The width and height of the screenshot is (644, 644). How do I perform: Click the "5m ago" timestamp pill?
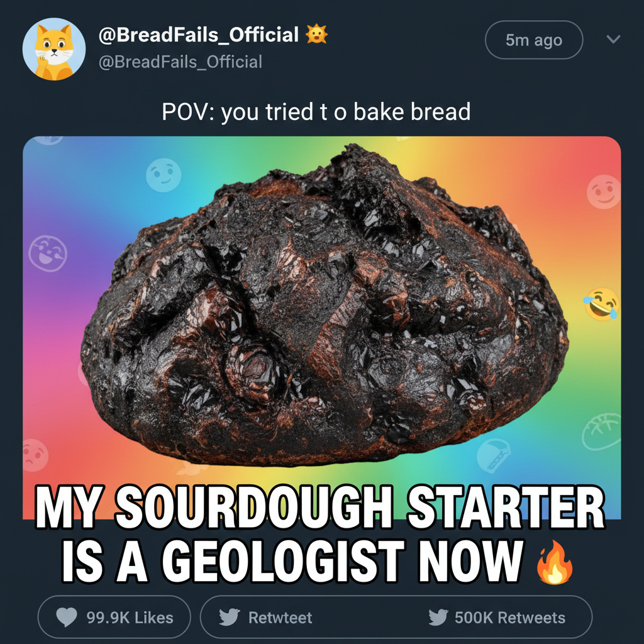click(x=534, y=40)
